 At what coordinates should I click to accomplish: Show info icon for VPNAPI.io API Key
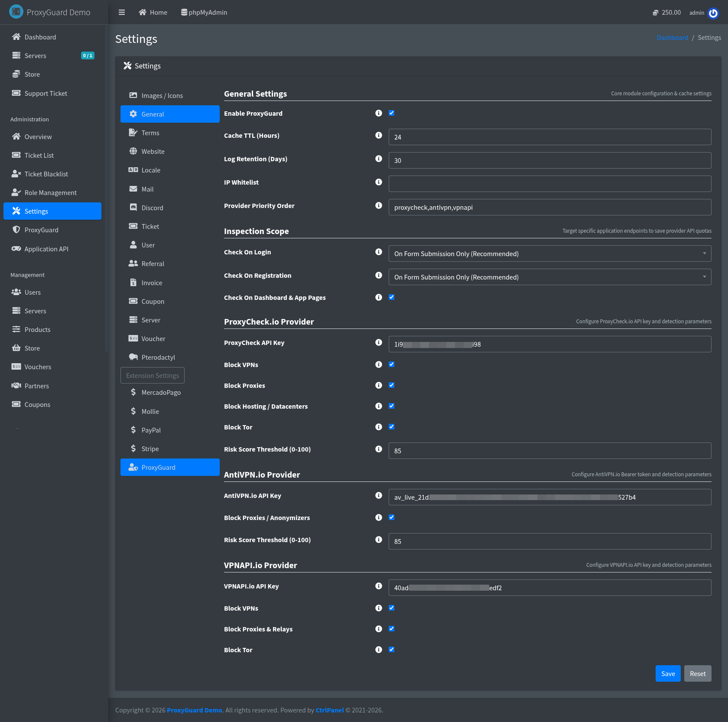point(379,586)
